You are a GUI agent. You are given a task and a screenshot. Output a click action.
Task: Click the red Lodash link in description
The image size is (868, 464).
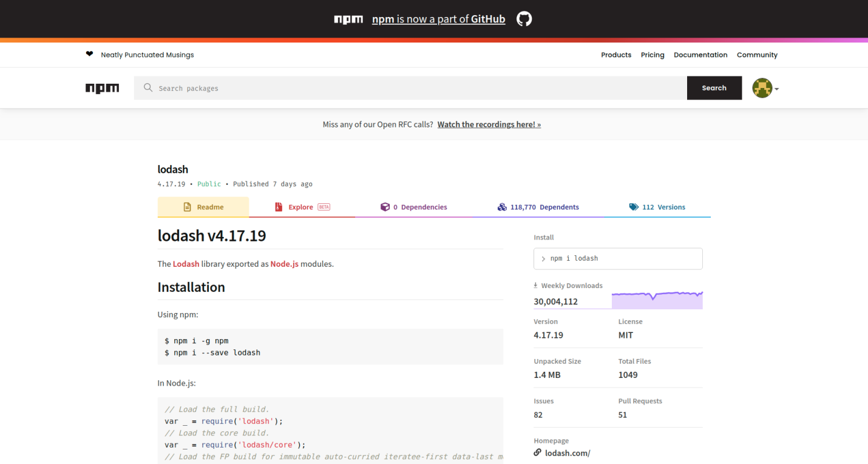pyautogui.click(x=186, y=264)
